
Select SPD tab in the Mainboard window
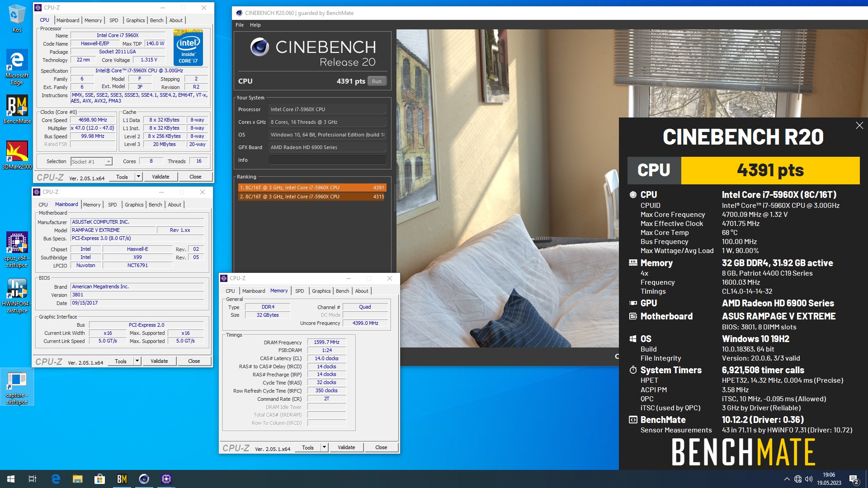click(113, 205)
